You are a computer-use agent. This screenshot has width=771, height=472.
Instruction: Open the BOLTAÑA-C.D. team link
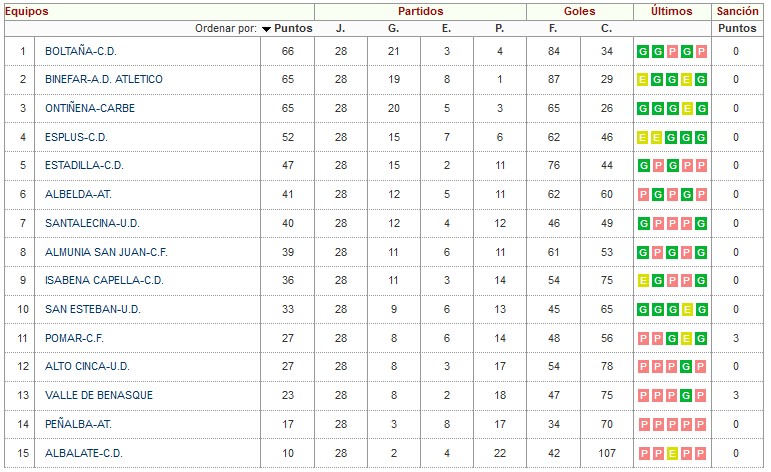coord(81,51)
